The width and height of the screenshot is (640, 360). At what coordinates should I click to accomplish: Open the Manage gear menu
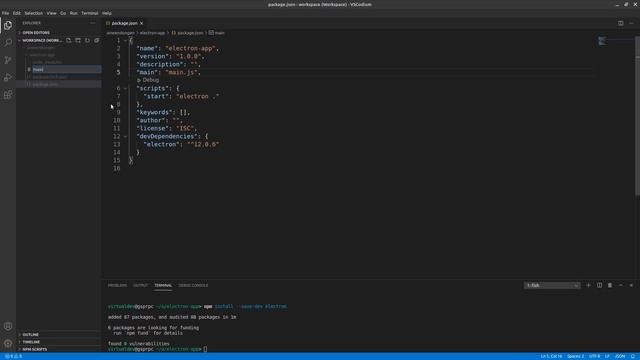(8, 343)
